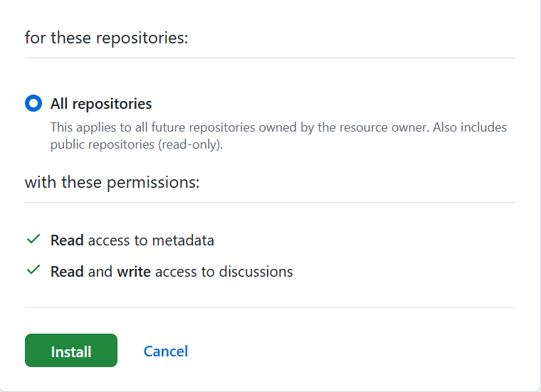
Task: Click the 'applies to all future repositories' description
Action: [278, 128]
